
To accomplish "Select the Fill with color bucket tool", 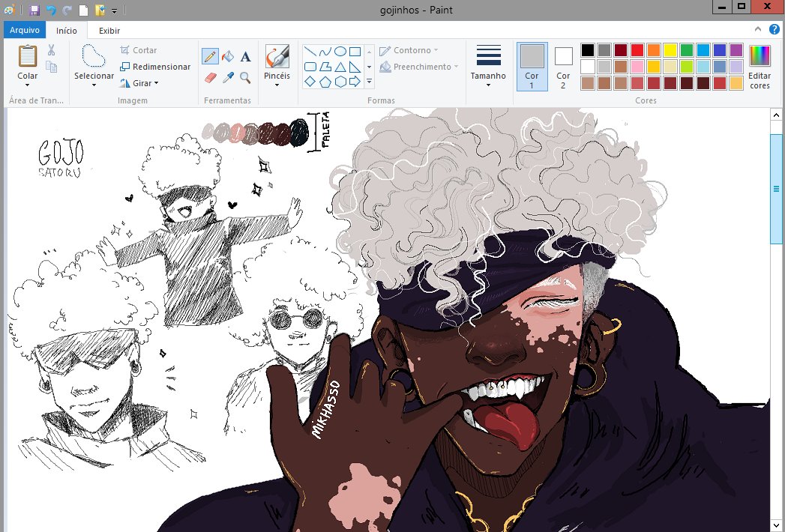I will click(228, 56).
